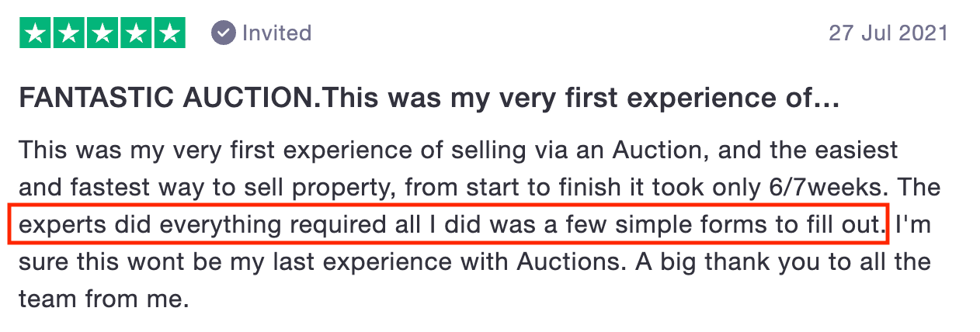Click the review date 27 Jul 2021
The image size is (980, 332).
point(888,33)
